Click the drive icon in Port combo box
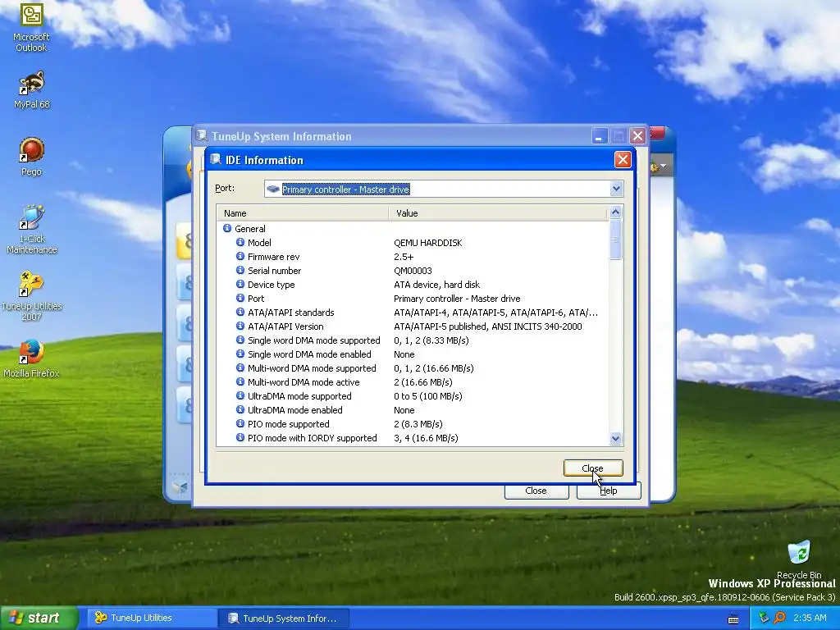840x630 pixels. point(272,189)
